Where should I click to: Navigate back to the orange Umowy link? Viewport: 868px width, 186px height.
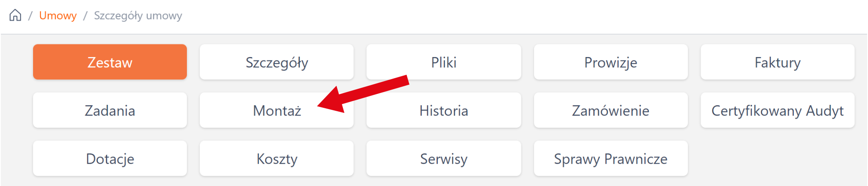point(58,16)
